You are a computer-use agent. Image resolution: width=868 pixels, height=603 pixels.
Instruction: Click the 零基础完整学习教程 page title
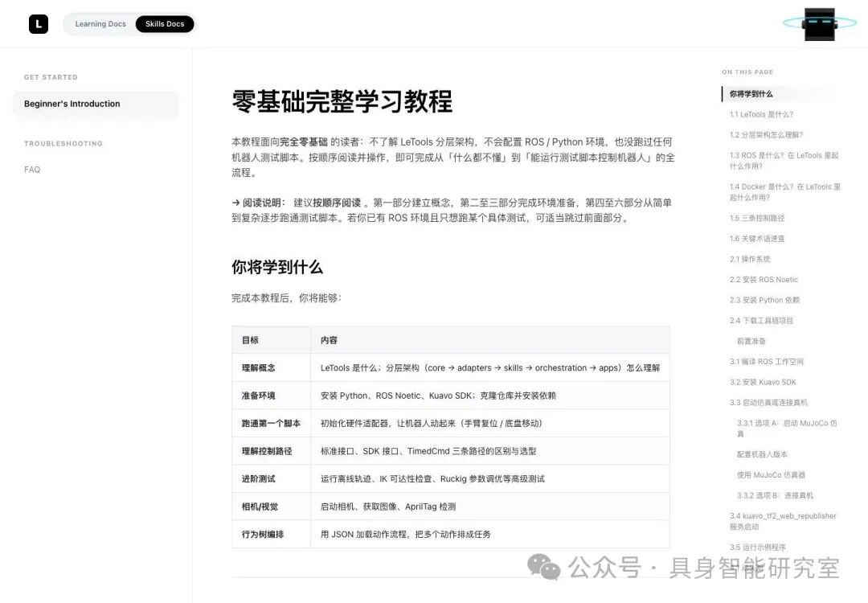pos(342,102)
